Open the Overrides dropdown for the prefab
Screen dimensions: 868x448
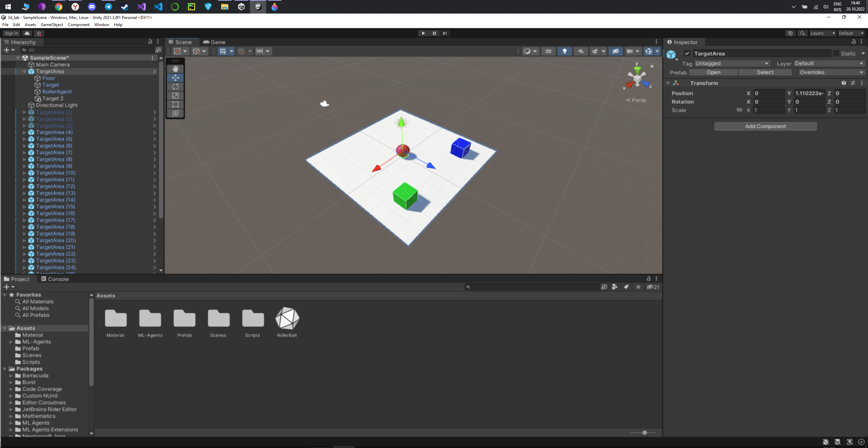tap(831, 72)
